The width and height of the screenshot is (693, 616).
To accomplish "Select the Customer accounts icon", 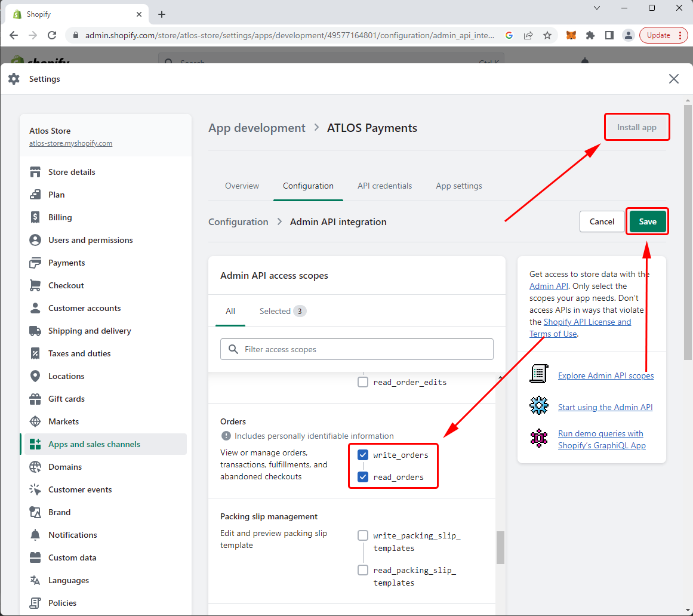I will [x=35, y=308].
